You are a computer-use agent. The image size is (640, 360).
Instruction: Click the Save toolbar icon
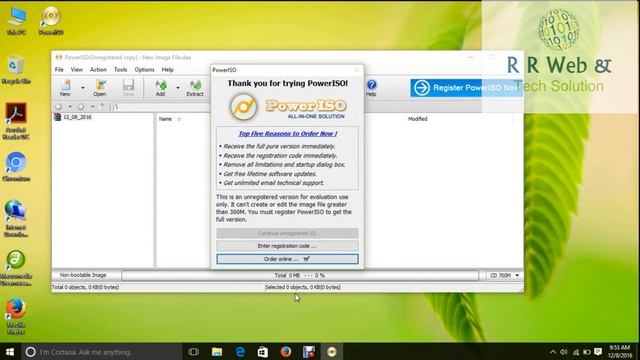tap(128, 88)
